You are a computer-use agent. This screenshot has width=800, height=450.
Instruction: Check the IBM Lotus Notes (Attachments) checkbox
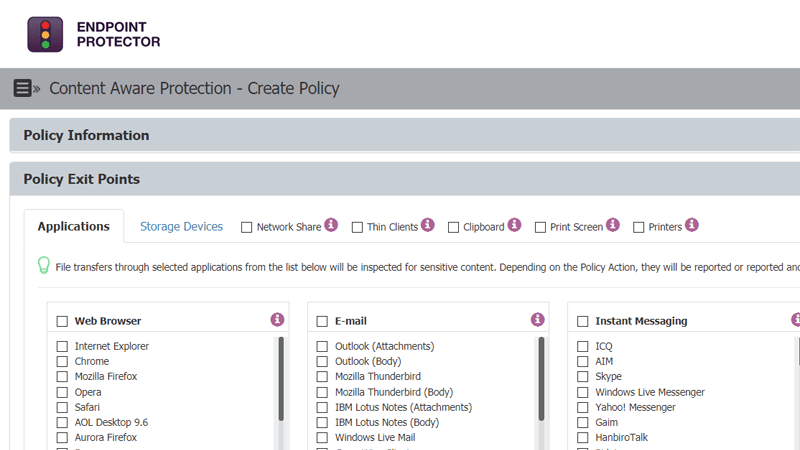322,407
